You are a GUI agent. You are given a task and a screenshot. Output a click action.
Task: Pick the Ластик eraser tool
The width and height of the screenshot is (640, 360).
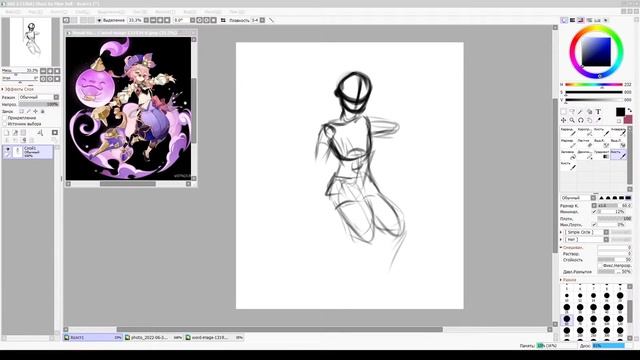[585, 143]
